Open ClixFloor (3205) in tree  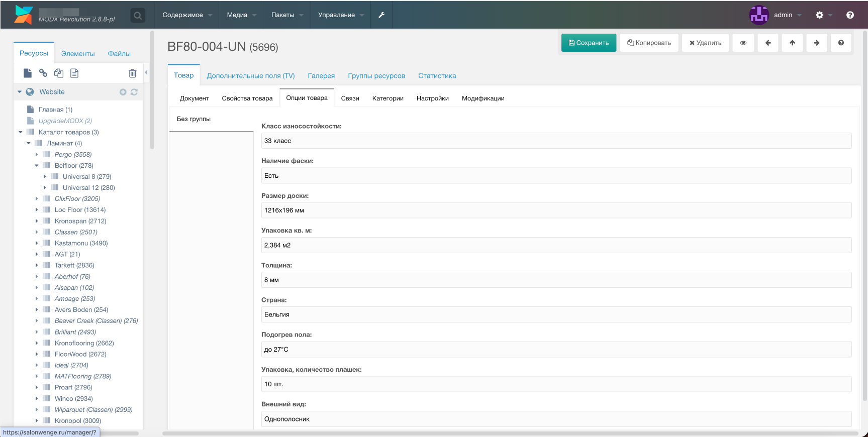(77, 199)
